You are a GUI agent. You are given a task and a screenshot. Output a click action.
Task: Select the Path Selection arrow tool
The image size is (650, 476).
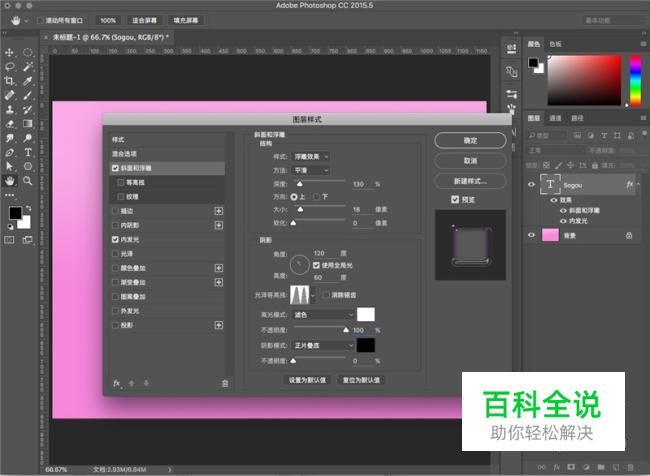coord(9,166)
